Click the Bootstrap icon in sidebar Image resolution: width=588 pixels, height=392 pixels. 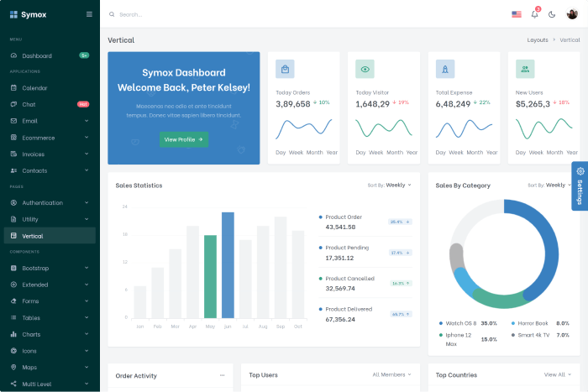tap(13, 268)
